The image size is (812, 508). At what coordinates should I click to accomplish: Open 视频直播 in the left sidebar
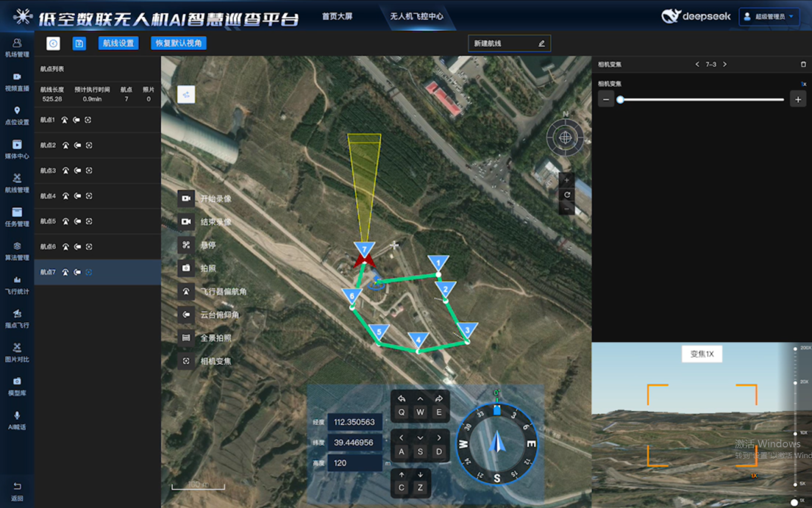click(x=17, y=81)
